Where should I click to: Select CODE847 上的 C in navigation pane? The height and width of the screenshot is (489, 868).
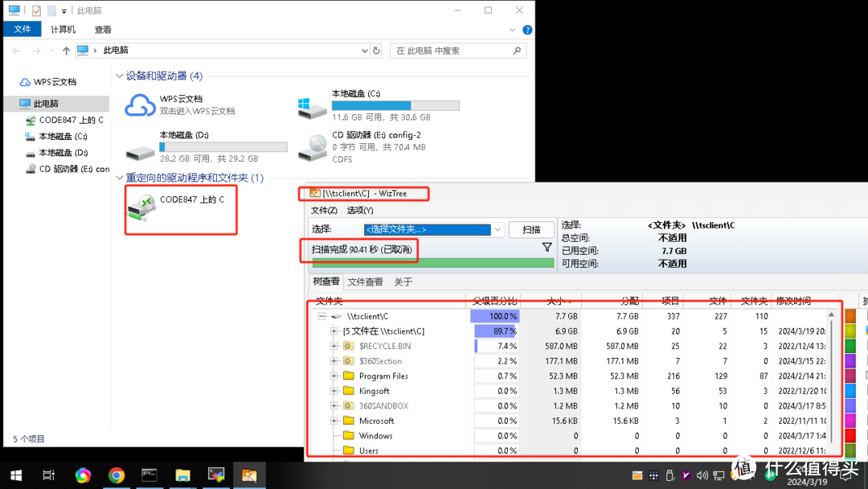click(x=65, y=120)
